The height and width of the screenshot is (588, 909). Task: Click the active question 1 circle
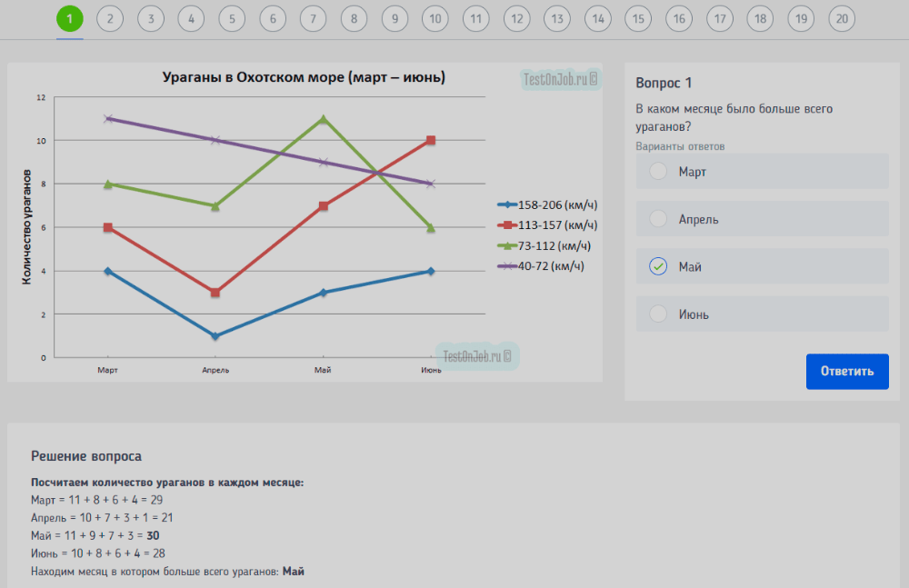[x=69, y=19]
